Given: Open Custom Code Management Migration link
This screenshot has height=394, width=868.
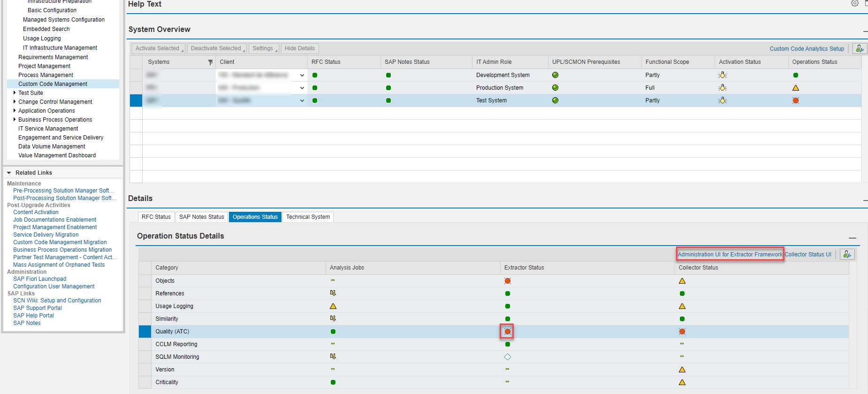Looking at the screenshot, I should [x=60, y=242].
